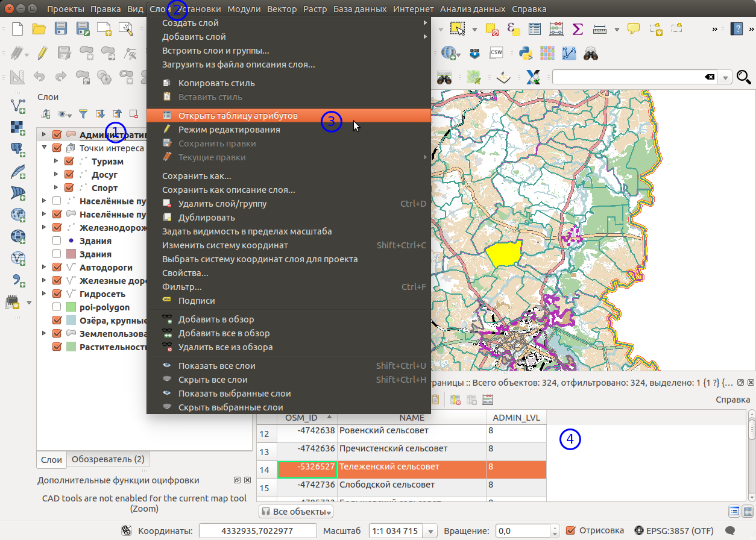Open the field calculator abacus icon
This screenshot has height=540, width=756.
(556, 29)
